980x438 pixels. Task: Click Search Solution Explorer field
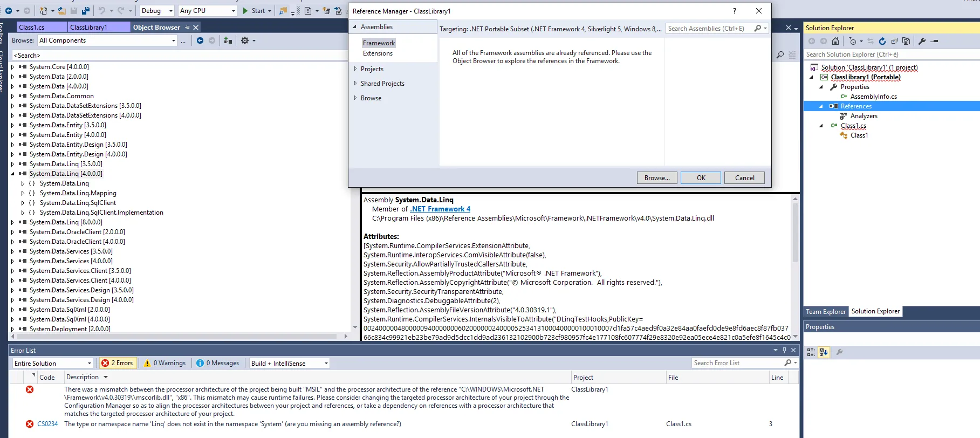coord(891,54)
